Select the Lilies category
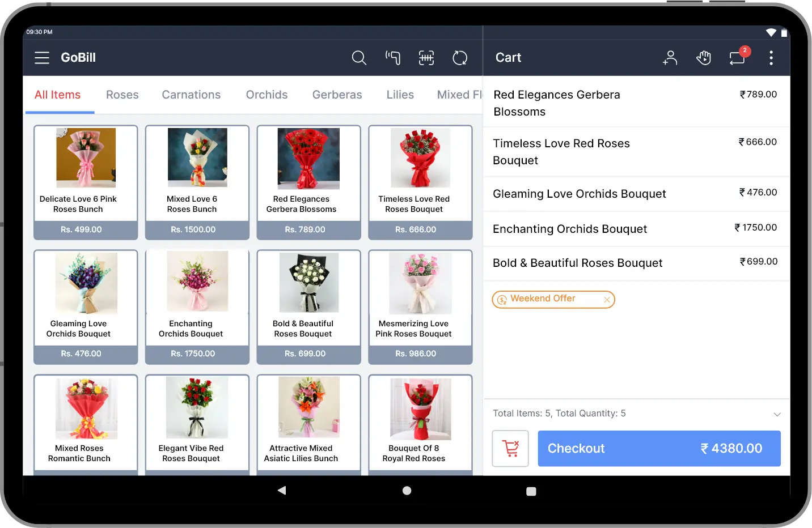Viewport: 812px width, 528px height. 400,95
